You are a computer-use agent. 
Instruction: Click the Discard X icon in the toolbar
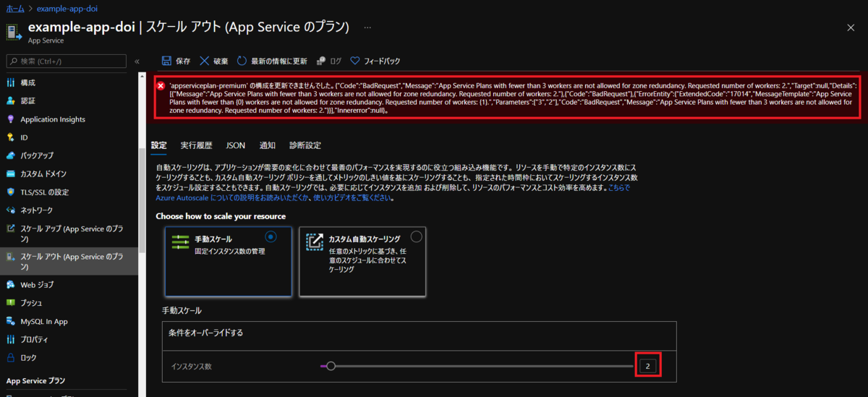point(205,61)
